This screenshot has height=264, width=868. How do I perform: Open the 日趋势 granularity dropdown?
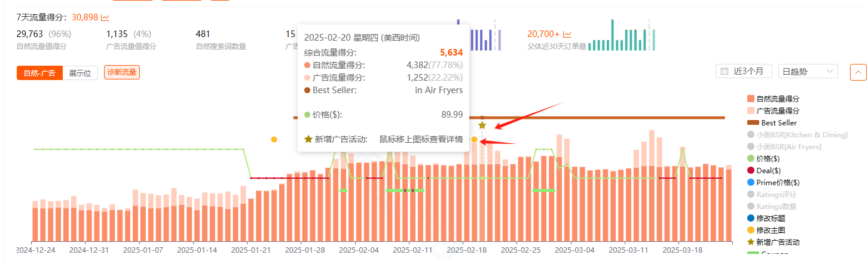point(808,71)
